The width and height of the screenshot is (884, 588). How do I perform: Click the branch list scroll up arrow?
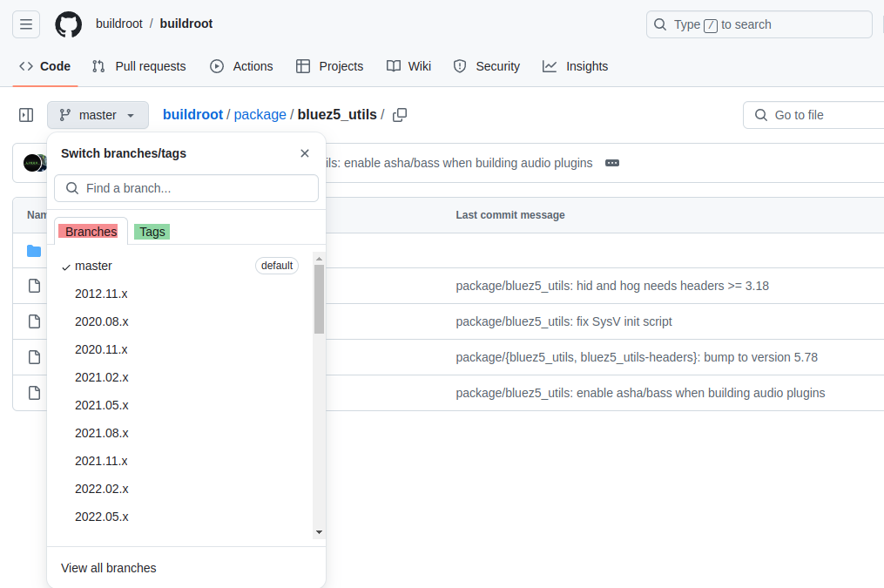(319, 259)
